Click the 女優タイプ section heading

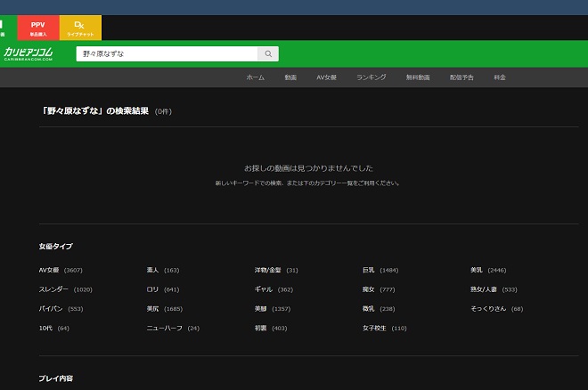pyautogui.click(x=56, y=246)
